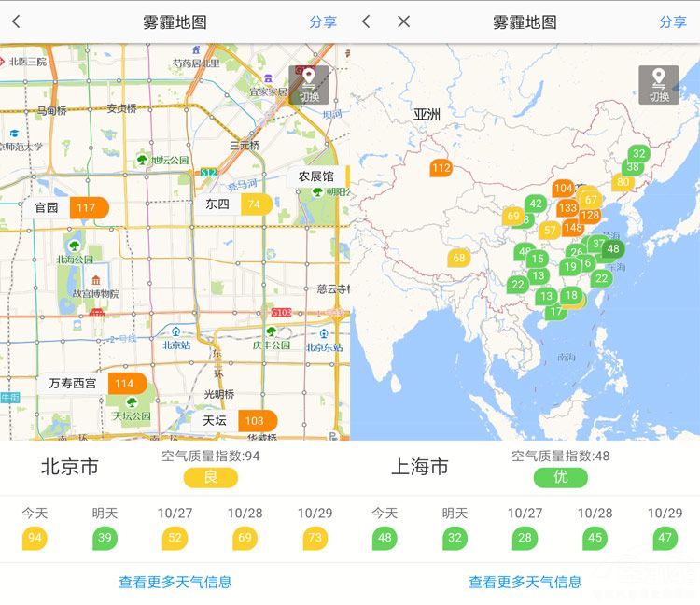Select Shanghai's 10/27 forecast bubble showing 28

[525, 538]
